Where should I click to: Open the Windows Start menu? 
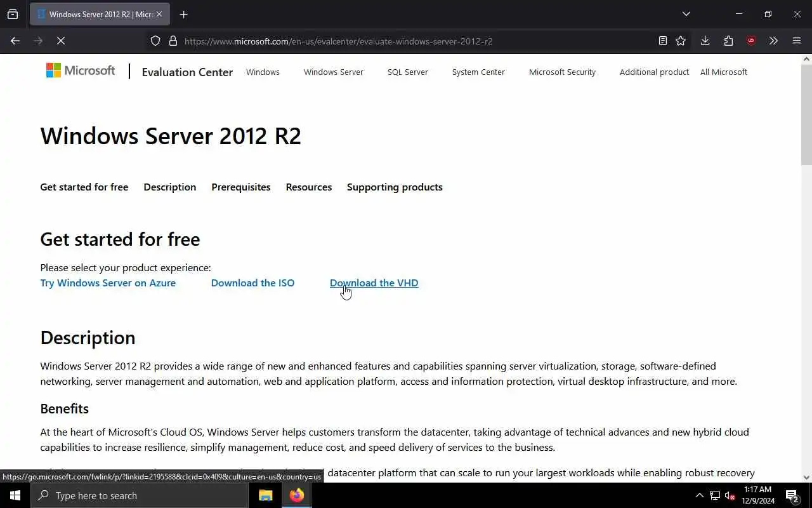tap(15, 495)
